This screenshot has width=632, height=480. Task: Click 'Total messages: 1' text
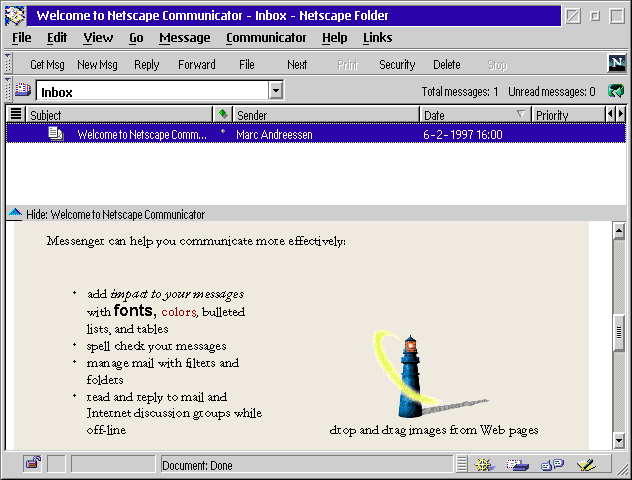point(459,91)
